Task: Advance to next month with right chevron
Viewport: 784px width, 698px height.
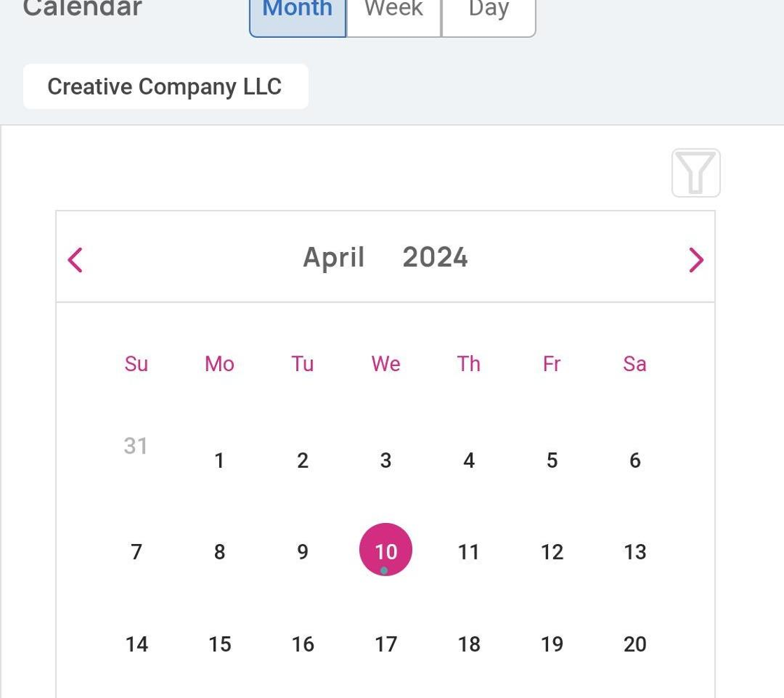Action: pyautogui.click(x=696, y=260)
